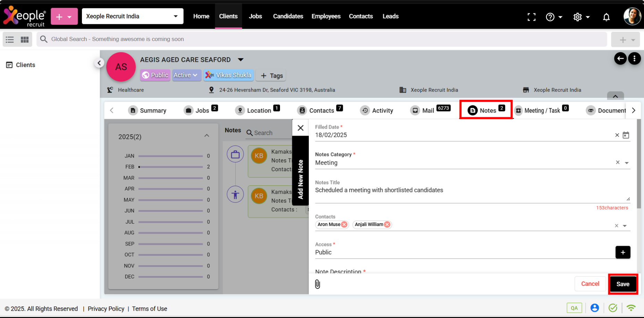Open the three-dot more options menu
Screen dimensions: 644x318
pos(635,58)
